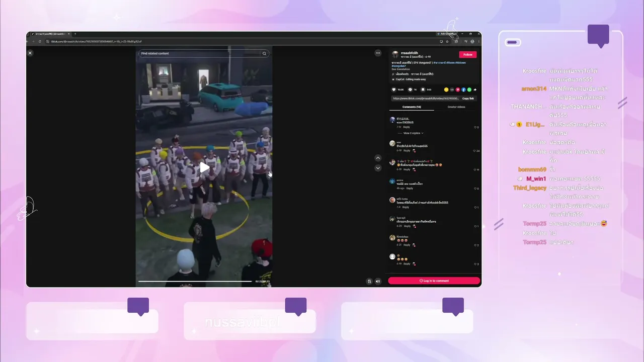644x362 pixels.
Task: Click Log in to comment button
Action: click(434, 281)
